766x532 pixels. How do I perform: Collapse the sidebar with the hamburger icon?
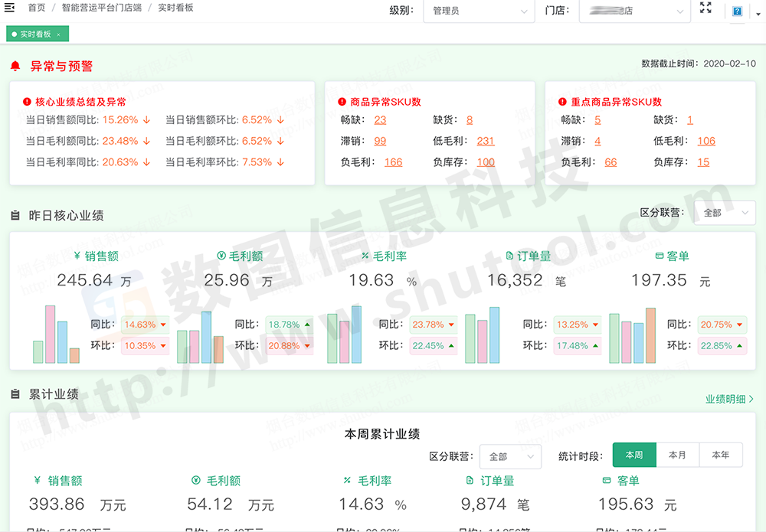click(x=10, y=8)
